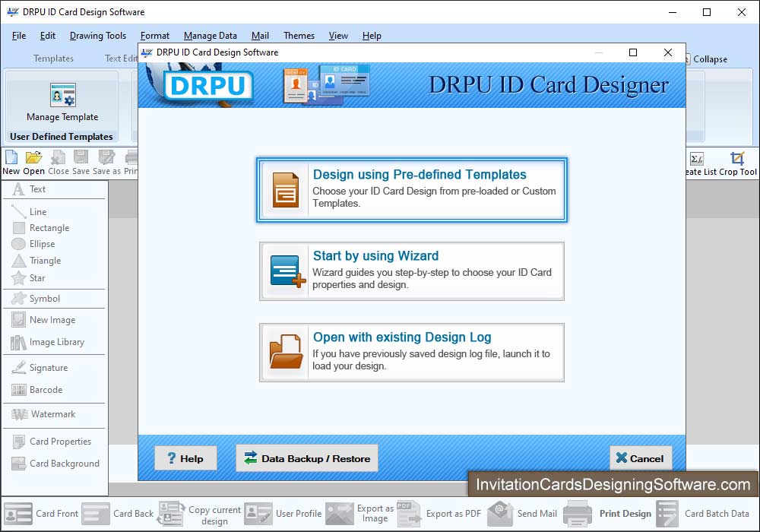This screenshot has width=760, height=532.
Task: Select the Crop Tool icon
Action: point(737,158)
